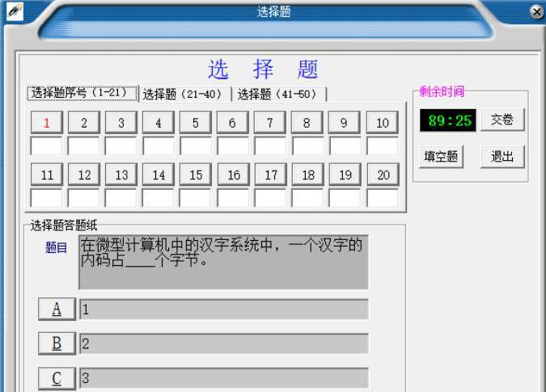The height and width of the screenshot is (392, 546).
Task: Go to question 10
Action: (383, 122)
